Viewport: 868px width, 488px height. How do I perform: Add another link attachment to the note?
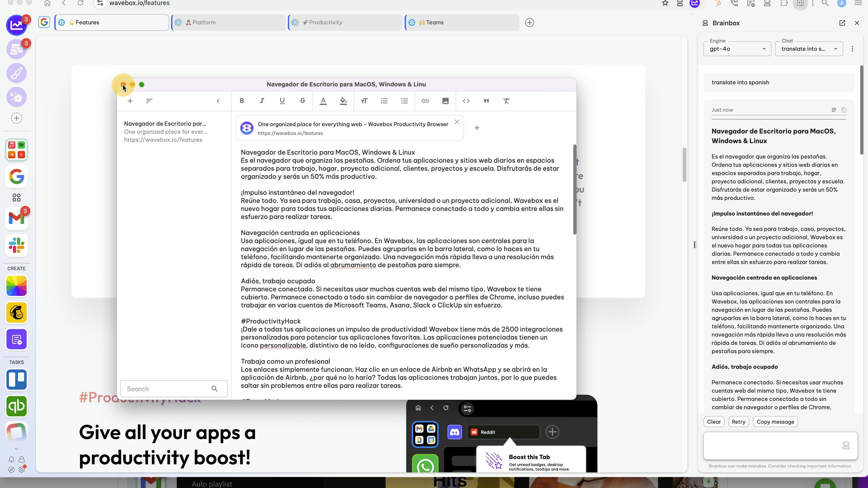point(477,128)
